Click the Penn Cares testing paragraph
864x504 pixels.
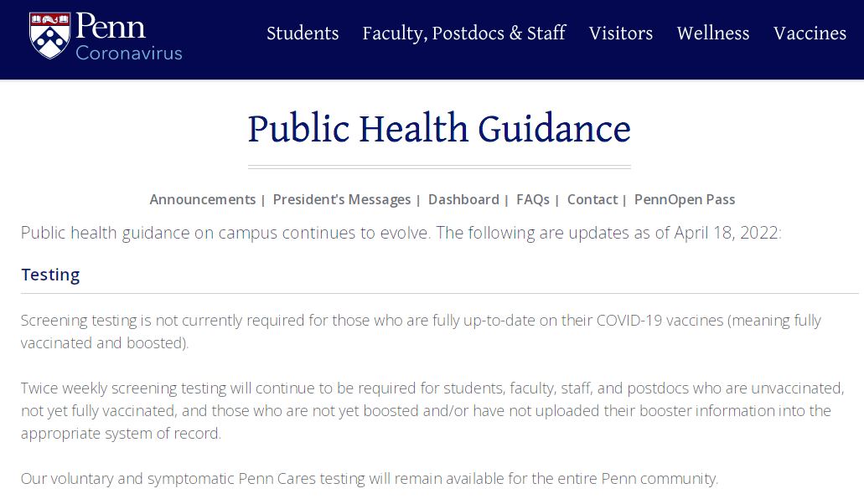[369, 479]
